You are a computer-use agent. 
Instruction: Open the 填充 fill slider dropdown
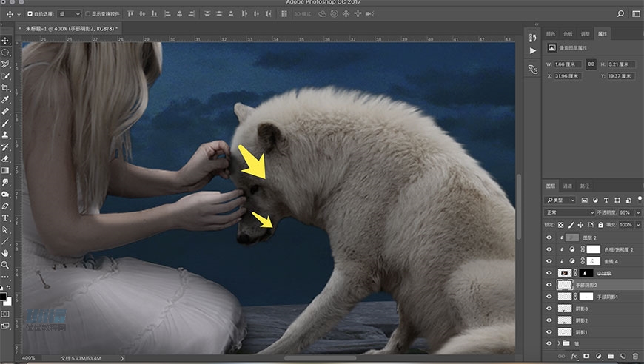click(638, 225)
